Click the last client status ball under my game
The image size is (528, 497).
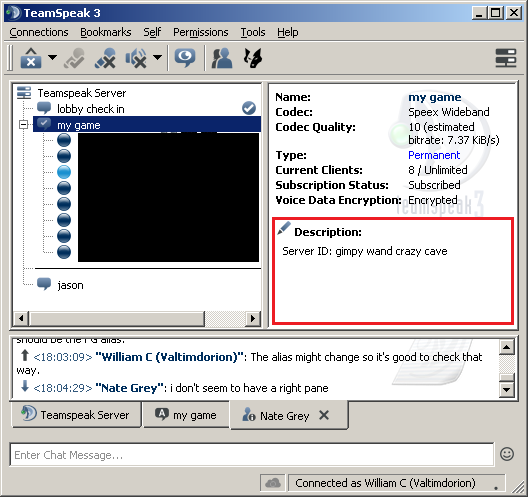pos(64,252)
